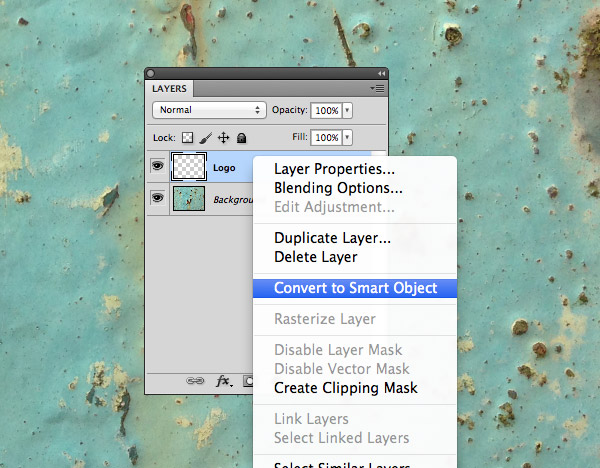Click the Background layer thumbnail
This screenshot has height=468, width=600.
pyautogui.click(x=189, y=199)
